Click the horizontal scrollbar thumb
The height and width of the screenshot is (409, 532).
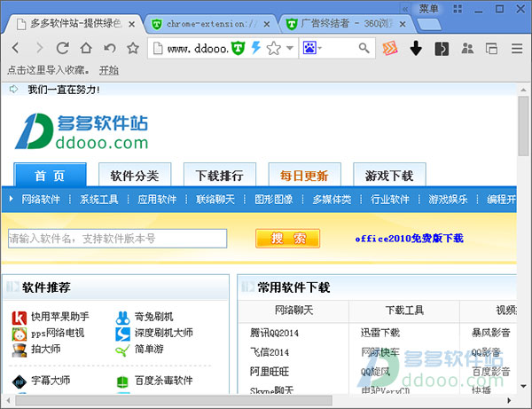[x=174, y=400]
